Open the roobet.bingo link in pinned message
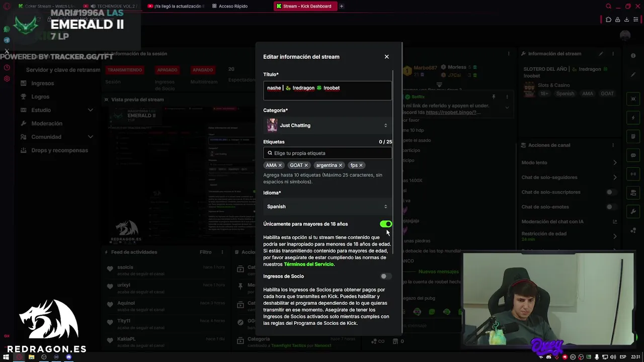This screenshot has height=362, width=644. tap(453, 113)
